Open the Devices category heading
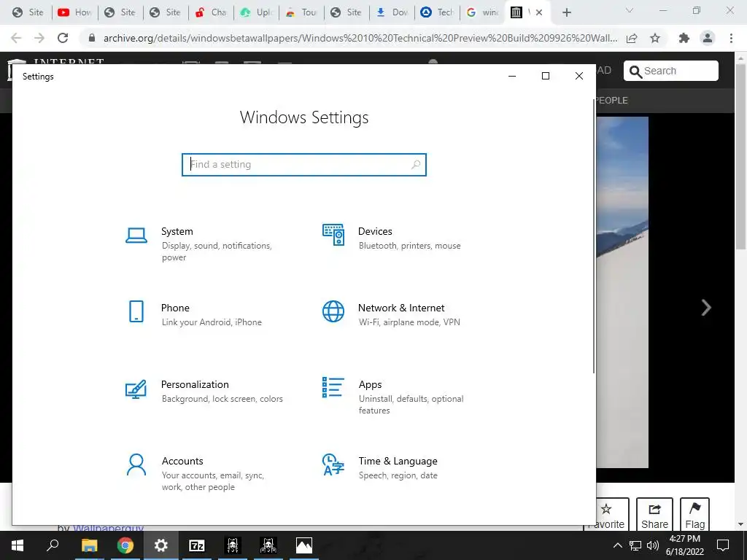 click(x=375, y=231)
